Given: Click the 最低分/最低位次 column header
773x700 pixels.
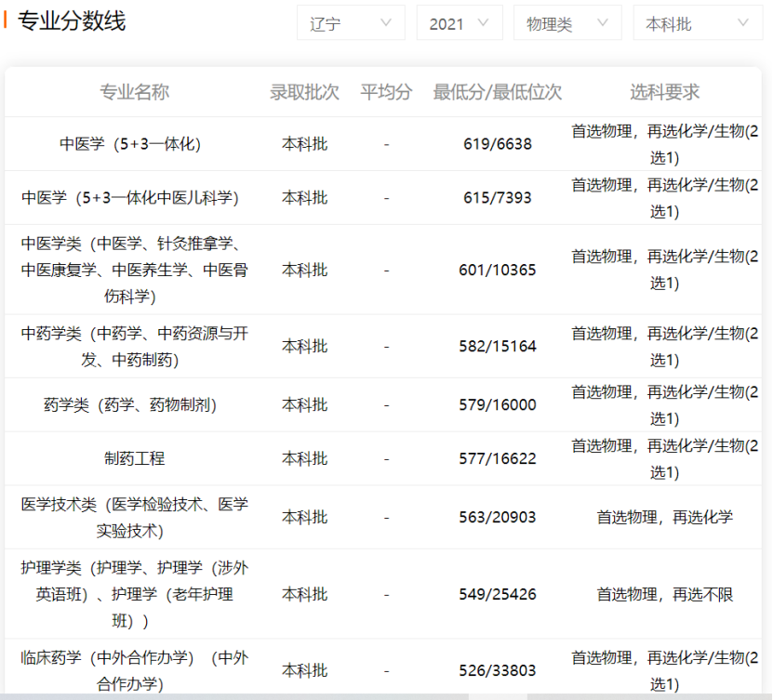Looking at the screenshot, I should click(497, 92).
